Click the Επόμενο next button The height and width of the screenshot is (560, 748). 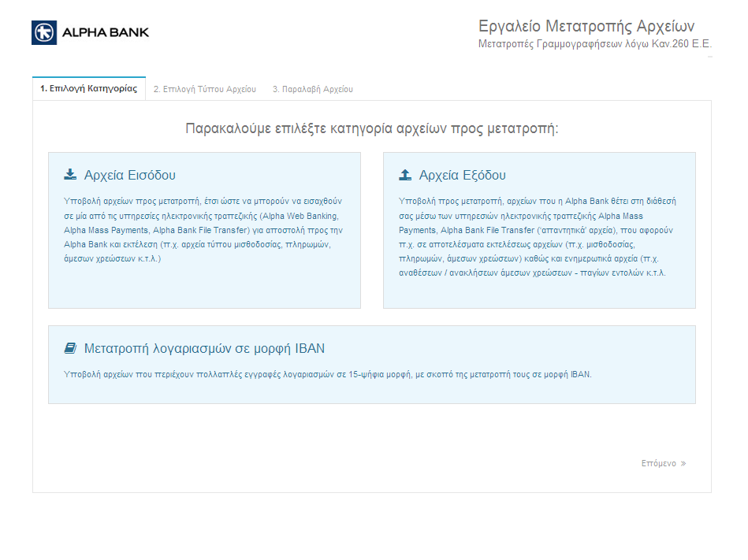[664, 463]
